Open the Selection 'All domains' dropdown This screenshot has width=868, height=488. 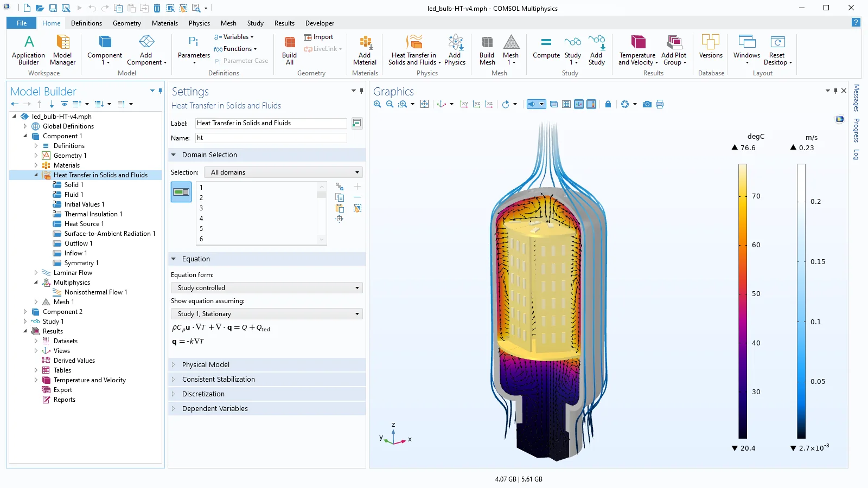[x=283, y=172]
